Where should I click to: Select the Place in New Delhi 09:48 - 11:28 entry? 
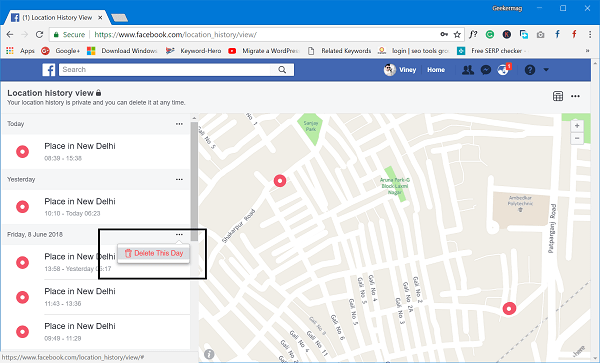(x=96, y=332)
